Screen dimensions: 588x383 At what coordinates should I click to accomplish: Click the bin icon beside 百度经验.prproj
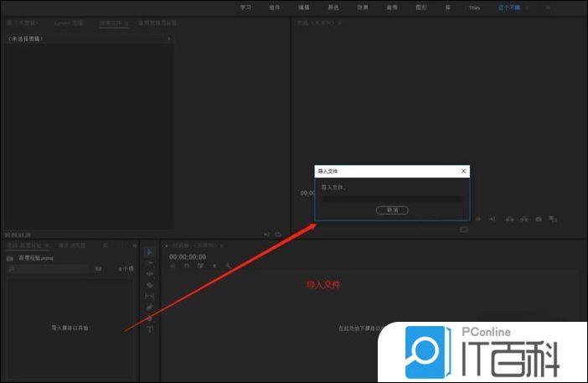click(x=10, y=258)
